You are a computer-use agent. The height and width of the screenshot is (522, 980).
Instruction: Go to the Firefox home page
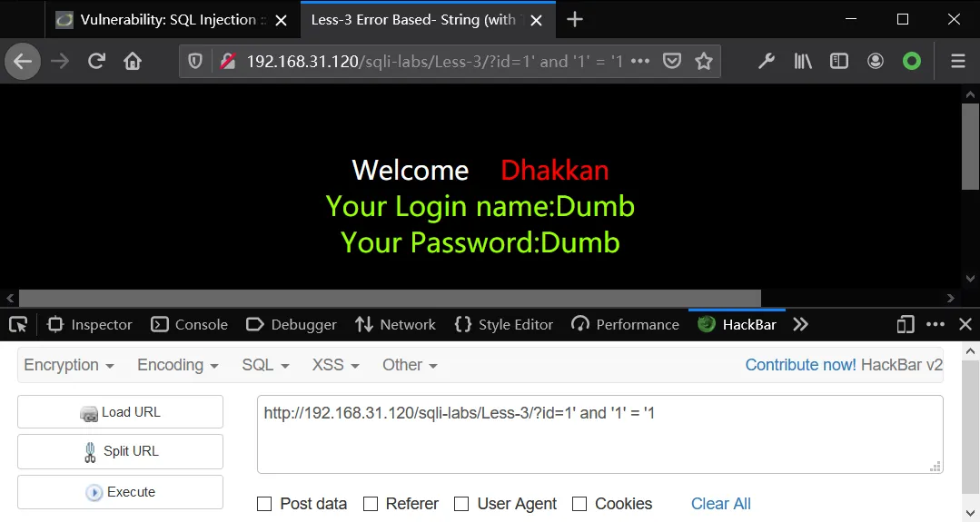(133, 61)
